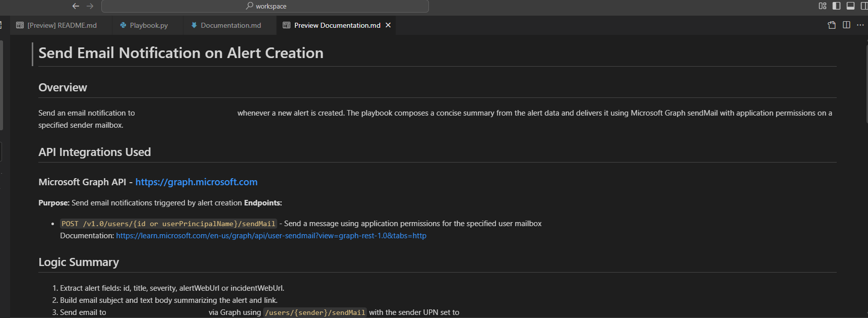Switch to the Documentation.md tab
This screenshot has height=318, width=868.
(x=226, y=25)
